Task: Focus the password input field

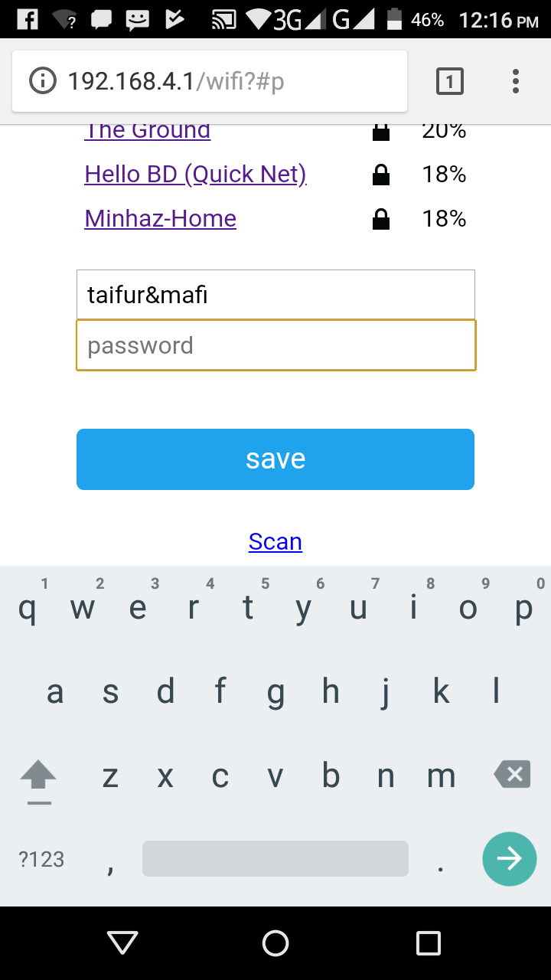Action: click(276, 345)
